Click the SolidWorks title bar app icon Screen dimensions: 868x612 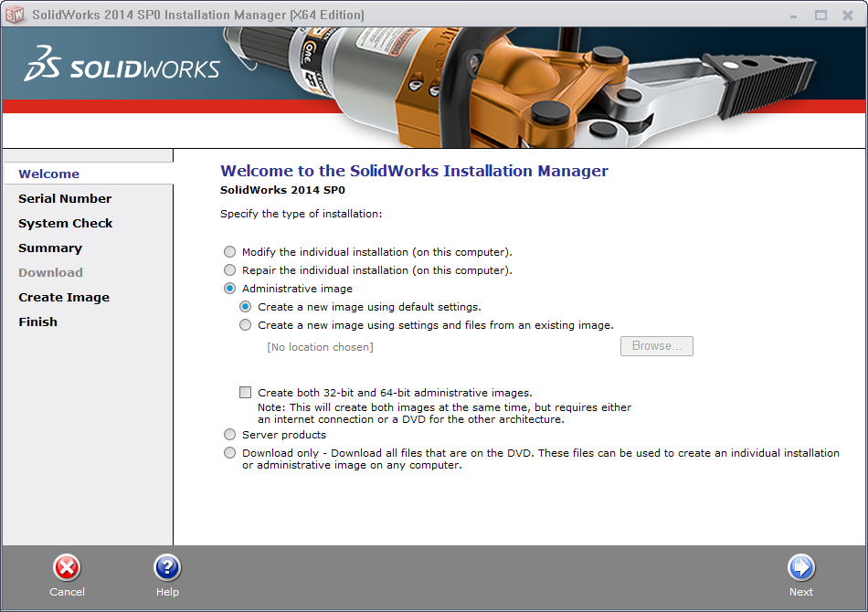tap(15, 15)
